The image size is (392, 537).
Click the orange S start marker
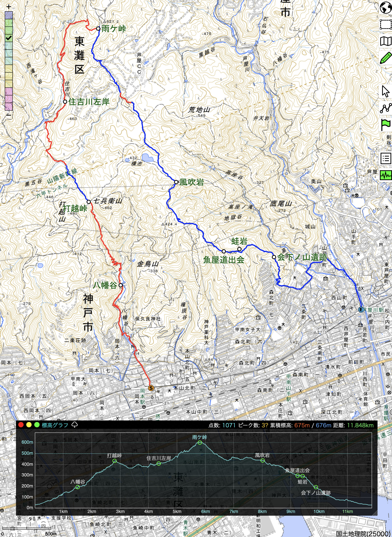[151, 388]
